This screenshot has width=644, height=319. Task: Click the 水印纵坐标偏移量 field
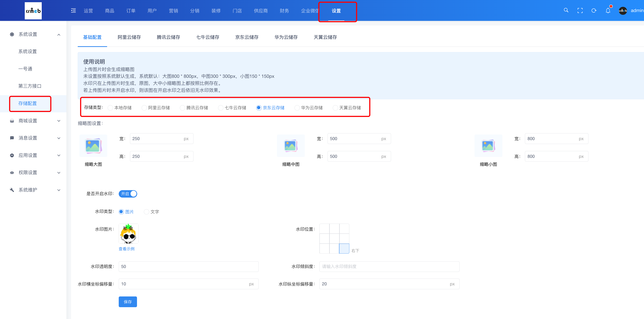pyautogui.click(x=389, y=284)
